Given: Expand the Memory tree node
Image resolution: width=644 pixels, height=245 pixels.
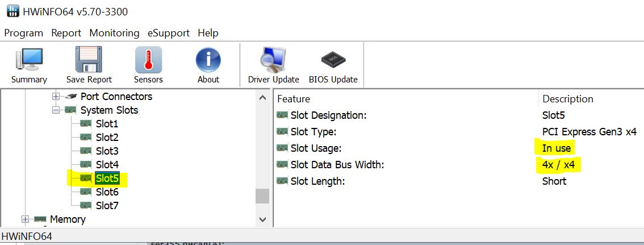Looking at the screenshot, I should [25, 219].
